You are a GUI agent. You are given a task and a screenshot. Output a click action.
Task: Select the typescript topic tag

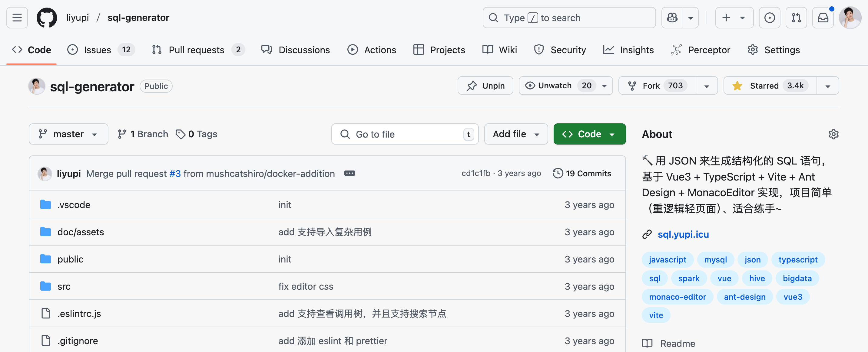tap(797, 259)
